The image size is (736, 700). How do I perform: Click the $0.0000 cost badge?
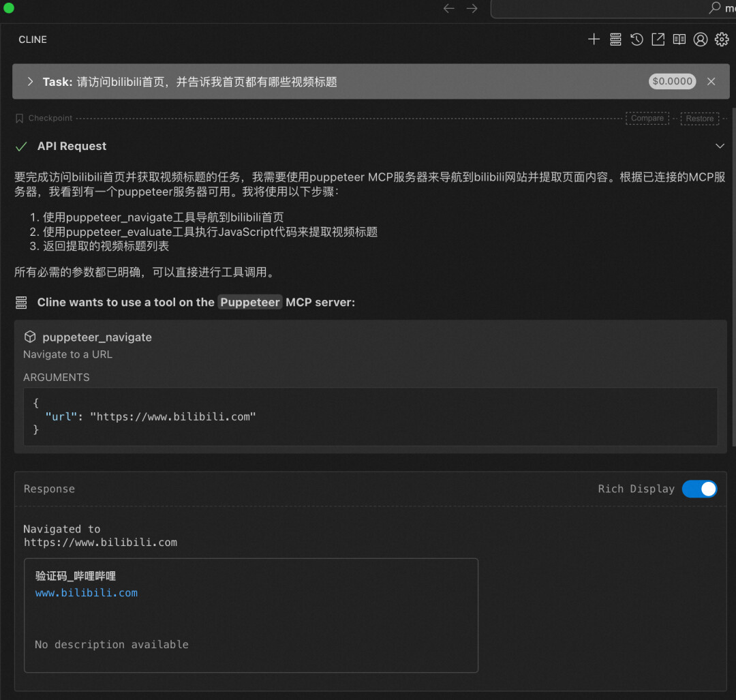(672, 82)
